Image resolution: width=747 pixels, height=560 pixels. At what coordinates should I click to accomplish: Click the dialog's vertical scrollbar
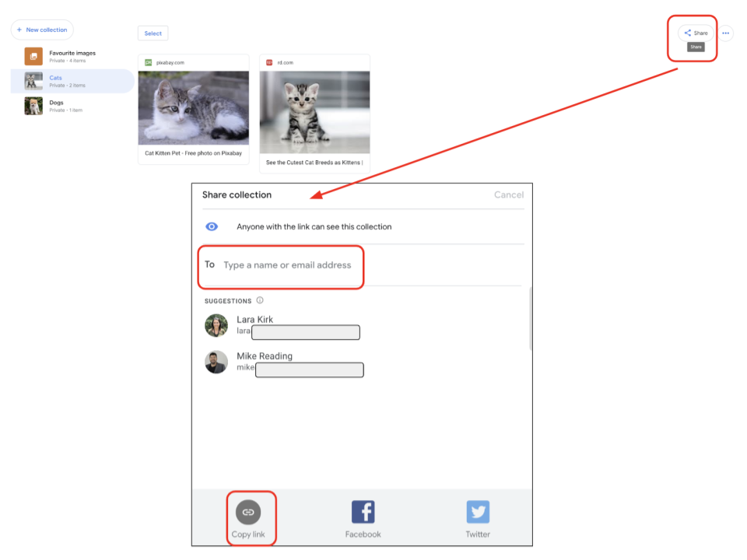[x=530, y=318]
